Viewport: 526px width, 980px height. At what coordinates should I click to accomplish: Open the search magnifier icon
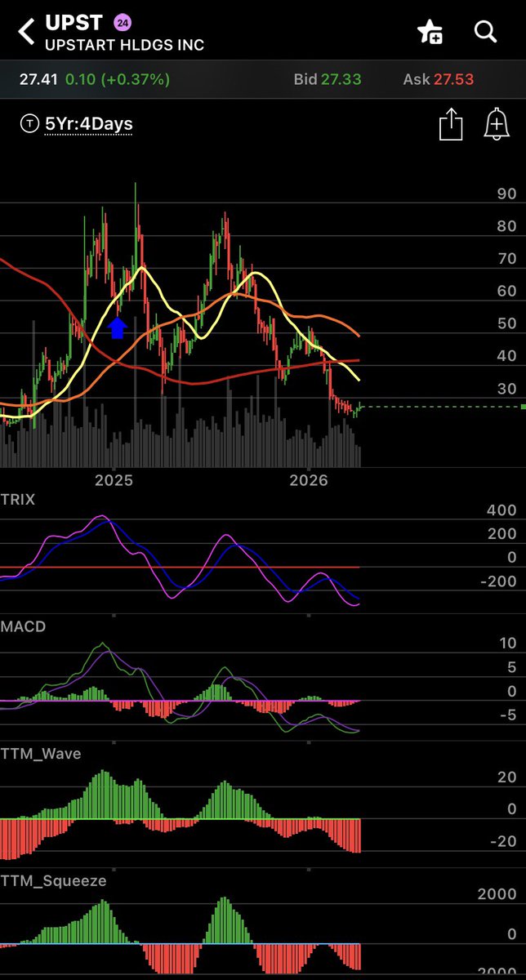486,32
